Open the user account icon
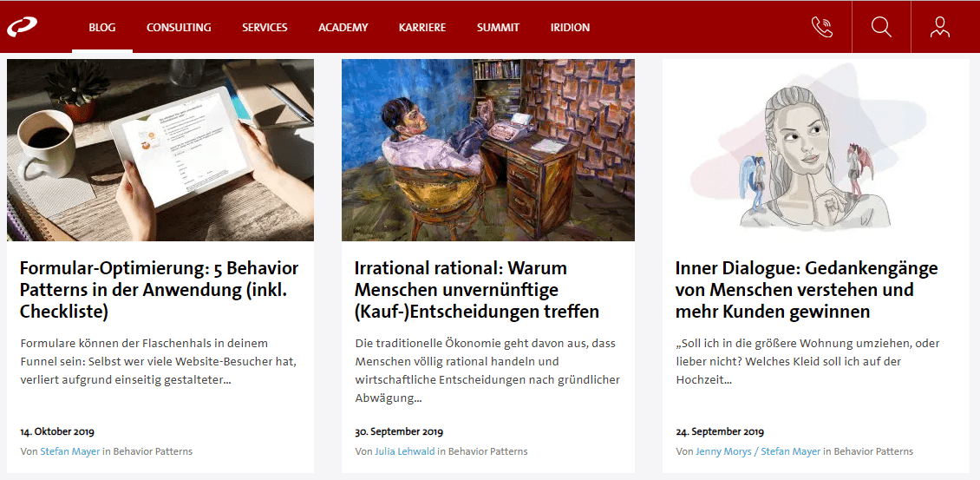This screenshot has width=980, height=480. [939, 27]
